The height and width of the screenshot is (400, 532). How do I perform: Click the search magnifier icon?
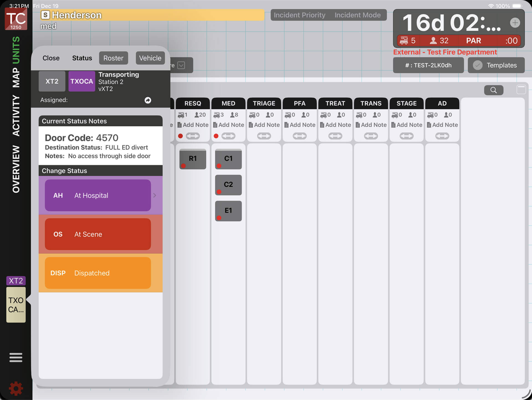(x=493, y=90)
